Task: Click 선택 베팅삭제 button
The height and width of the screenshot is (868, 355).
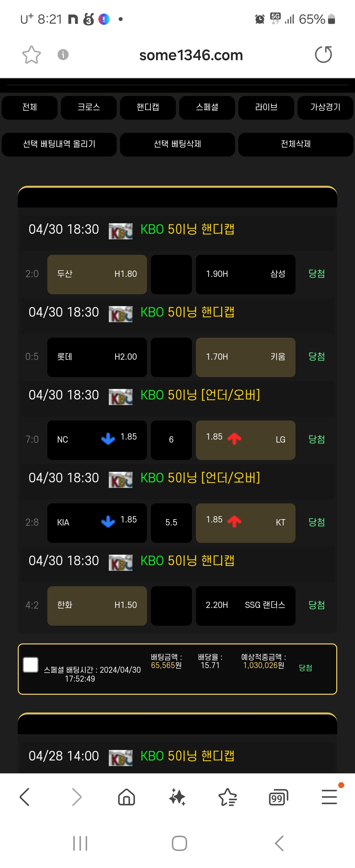Action: click(177, 144)
